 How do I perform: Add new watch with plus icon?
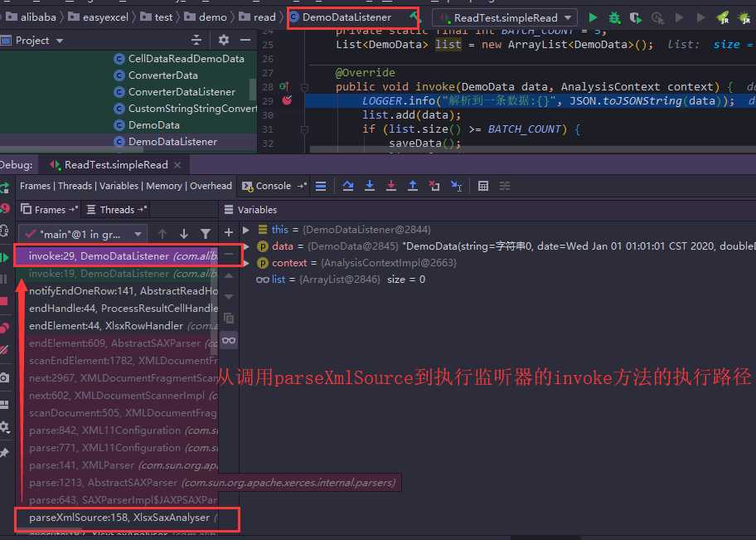pyautogui.click(x=229, y=232)
